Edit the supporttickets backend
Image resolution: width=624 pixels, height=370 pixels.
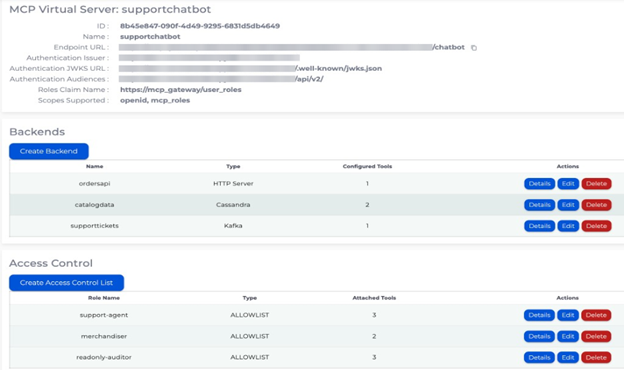pyautogui.click(x=568, y=226)
